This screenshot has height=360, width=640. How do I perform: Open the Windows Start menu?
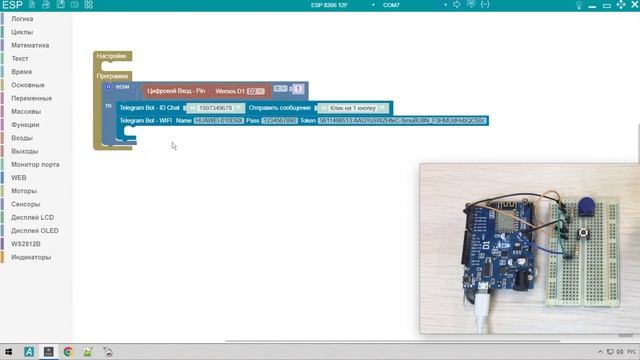click(x=8, y=352)
